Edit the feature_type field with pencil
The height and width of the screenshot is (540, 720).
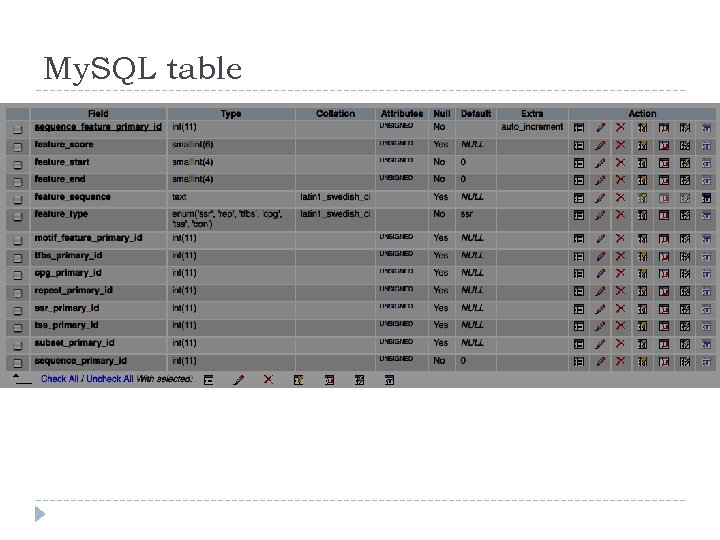600,215
